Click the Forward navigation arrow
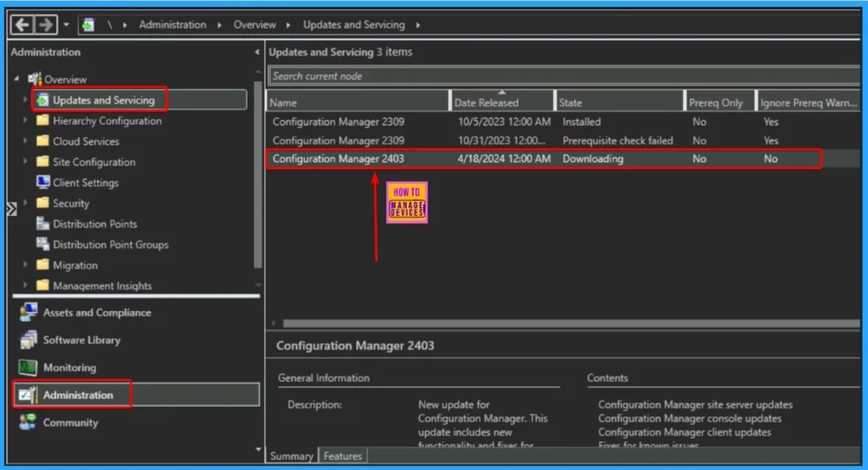The width and height of the screenshot is (868, 470). point(46,25)
